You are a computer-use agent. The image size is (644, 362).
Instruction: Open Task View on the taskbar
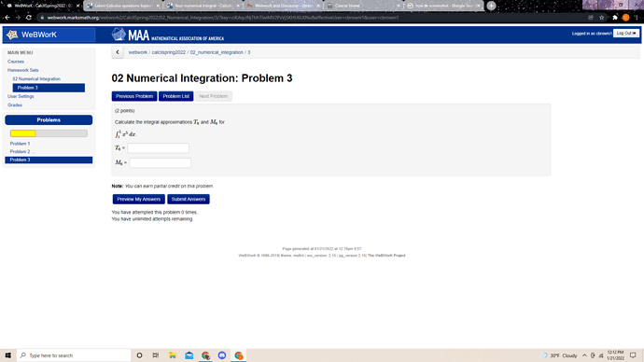click(x=156, y=355)
